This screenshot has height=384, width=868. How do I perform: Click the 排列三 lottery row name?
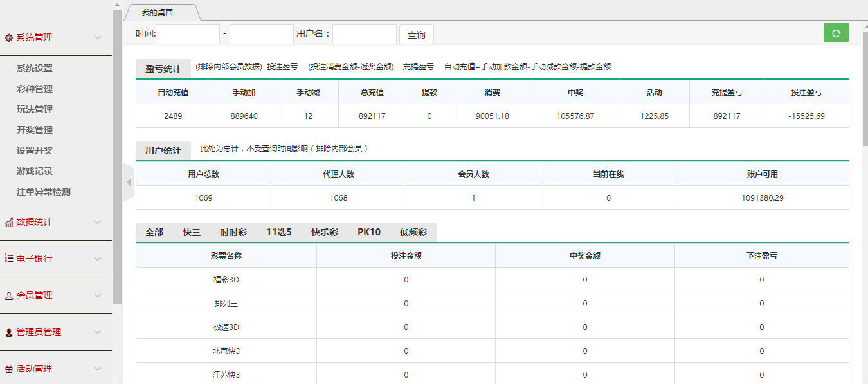226,304
